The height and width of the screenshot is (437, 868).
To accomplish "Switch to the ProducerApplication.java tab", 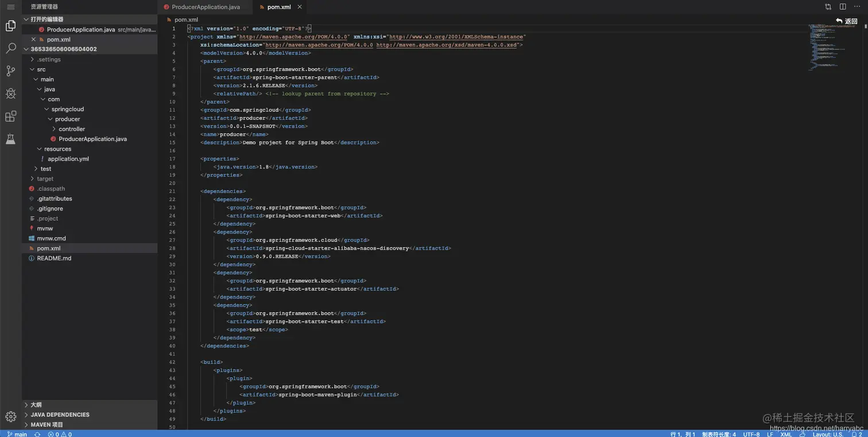I will (205, 7).
